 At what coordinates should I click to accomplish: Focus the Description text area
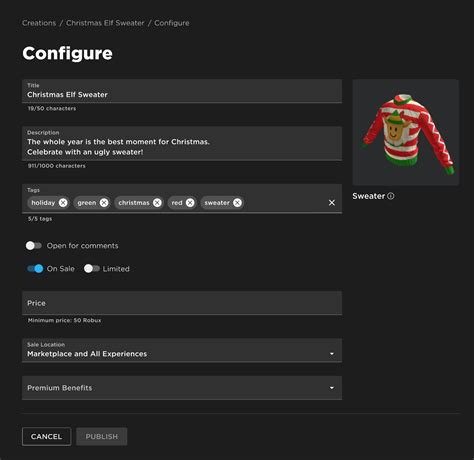(182, 143)
